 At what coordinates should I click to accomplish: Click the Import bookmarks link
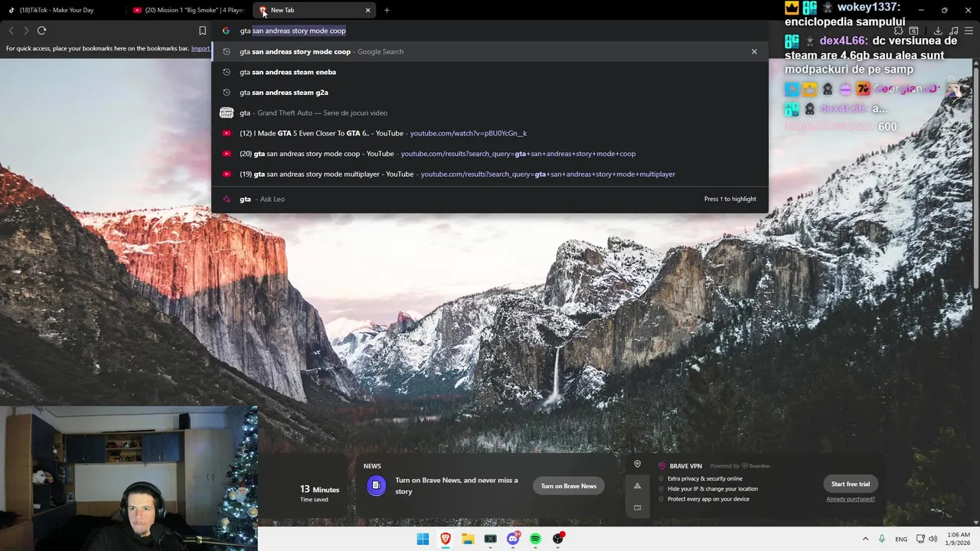[x=201, y=48]
